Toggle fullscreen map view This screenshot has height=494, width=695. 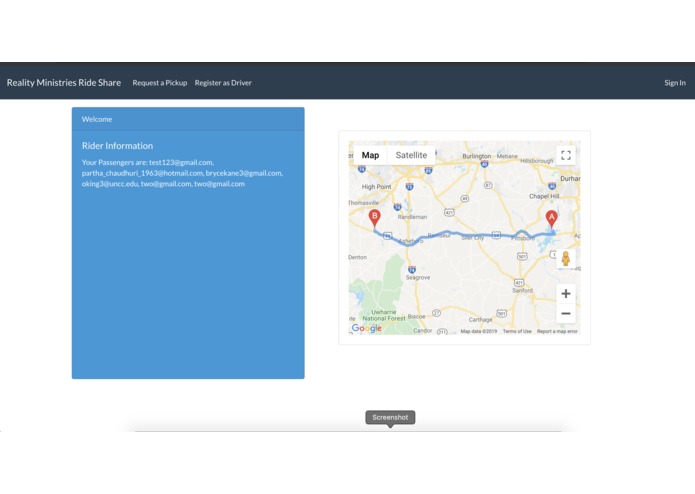pyautogui.click(x=566, y=155)
